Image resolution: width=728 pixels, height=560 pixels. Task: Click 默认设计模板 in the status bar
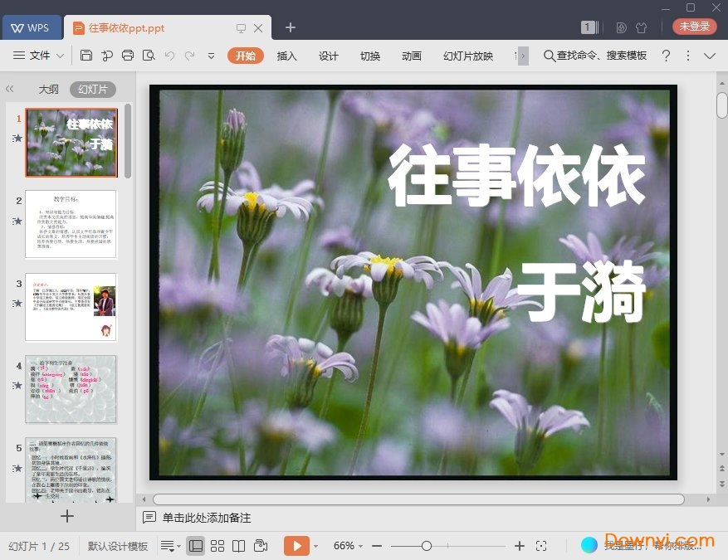point(116,546)
